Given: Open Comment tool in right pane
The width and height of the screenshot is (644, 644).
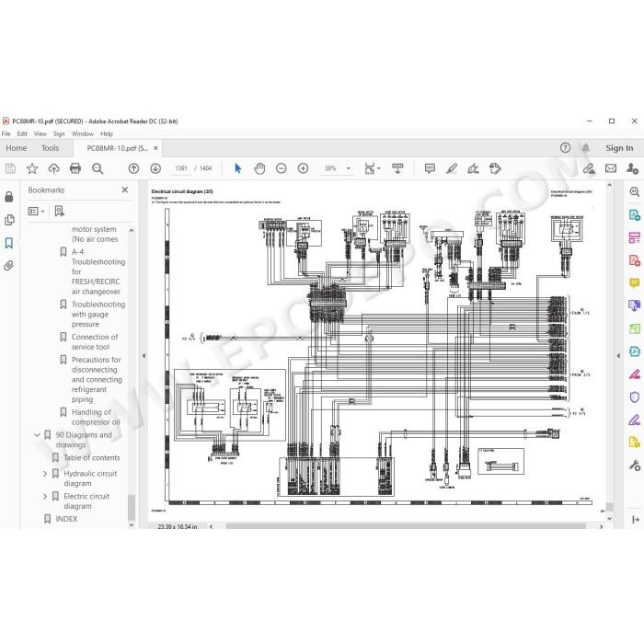Looking at the screenshot, I should click(x=635, y=283).
